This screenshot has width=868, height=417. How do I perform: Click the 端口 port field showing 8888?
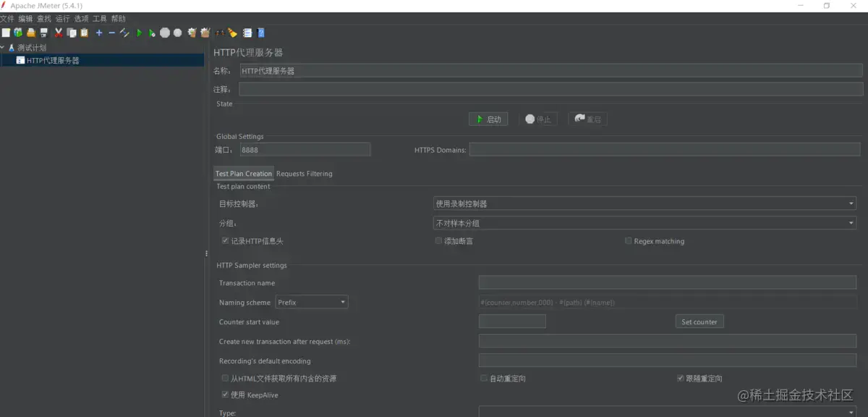pyautogui.click(x=305, y=149)
